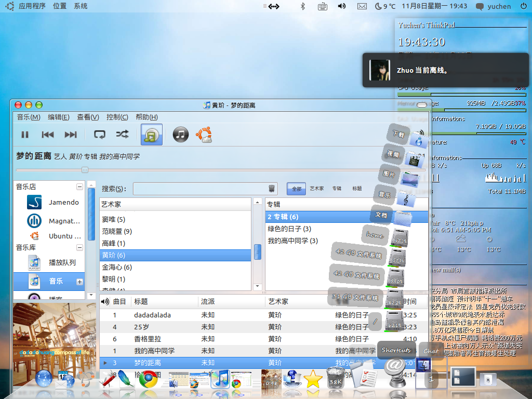
Task: Click the Shortcuts label above the dock
Action: (396, 350)
